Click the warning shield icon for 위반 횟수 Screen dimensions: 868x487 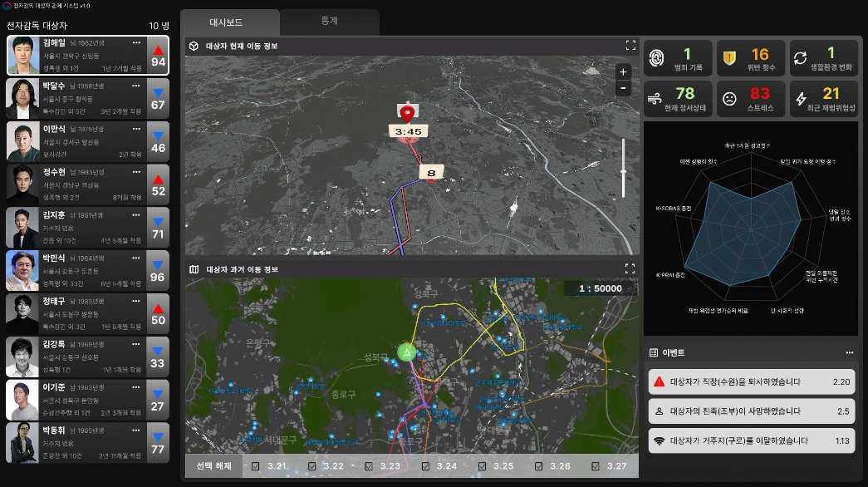(x=729, y=58)
